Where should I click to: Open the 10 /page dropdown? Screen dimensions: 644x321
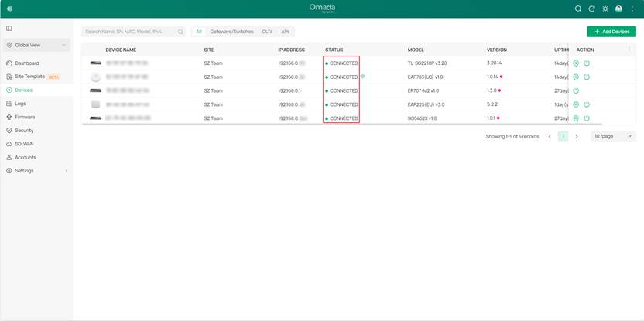point(613,136)
